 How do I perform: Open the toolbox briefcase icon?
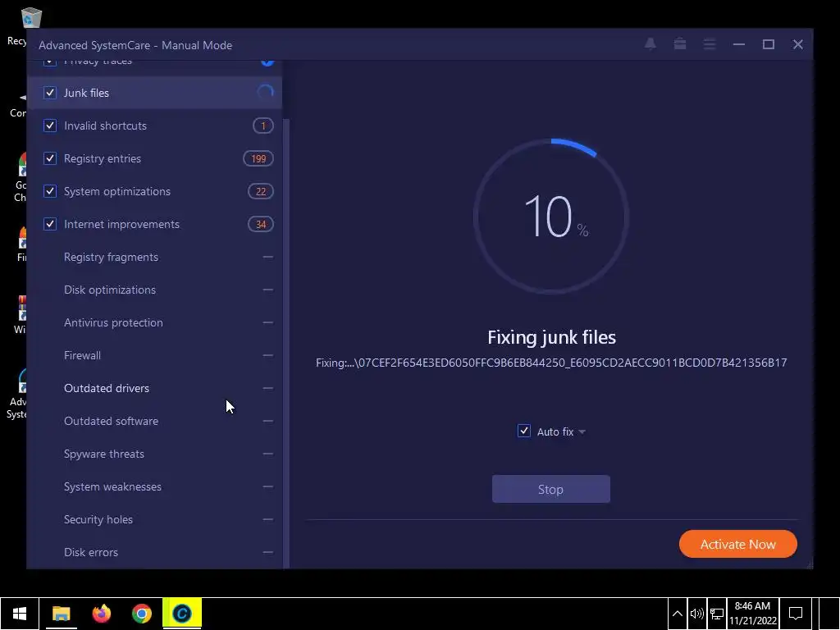click(x=680, y=44)
